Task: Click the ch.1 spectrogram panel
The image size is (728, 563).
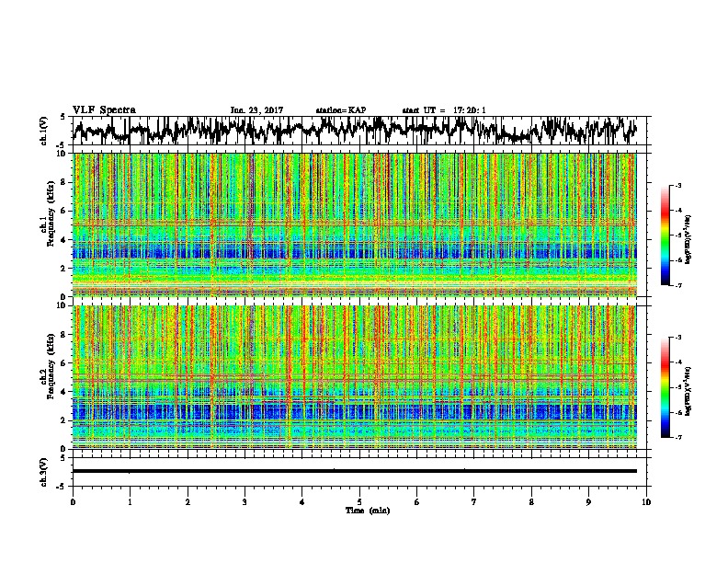Action: (x=355, y=224)
